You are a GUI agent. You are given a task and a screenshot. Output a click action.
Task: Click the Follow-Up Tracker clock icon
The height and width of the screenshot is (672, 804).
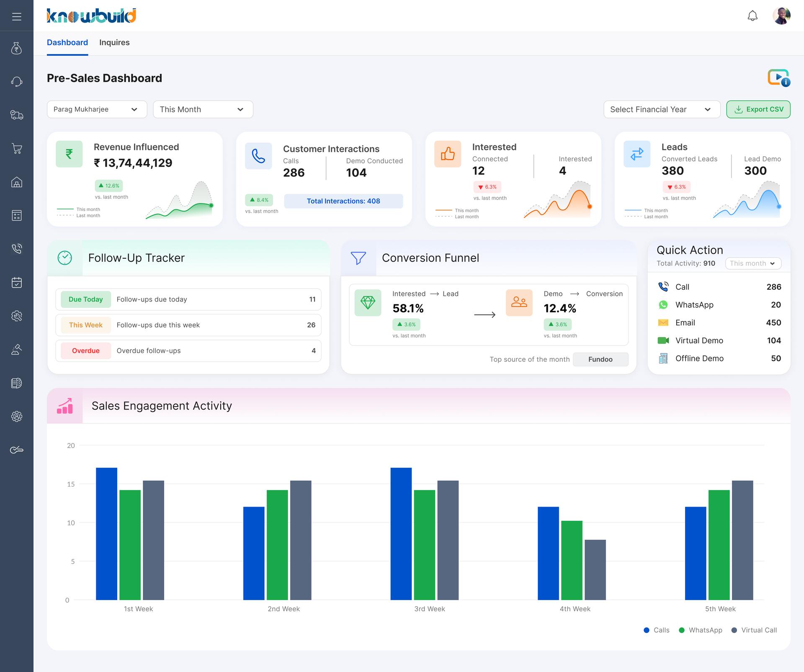[x=65, y=258]
